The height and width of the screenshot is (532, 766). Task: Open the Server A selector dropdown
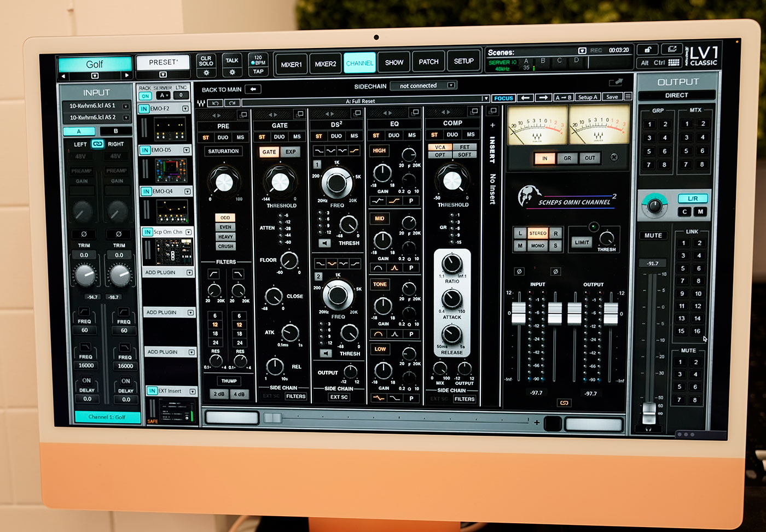163,95
